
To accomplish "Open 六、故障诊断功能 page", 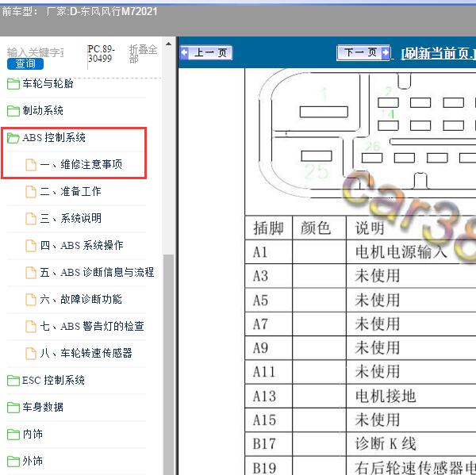I will tap(81, 300).
